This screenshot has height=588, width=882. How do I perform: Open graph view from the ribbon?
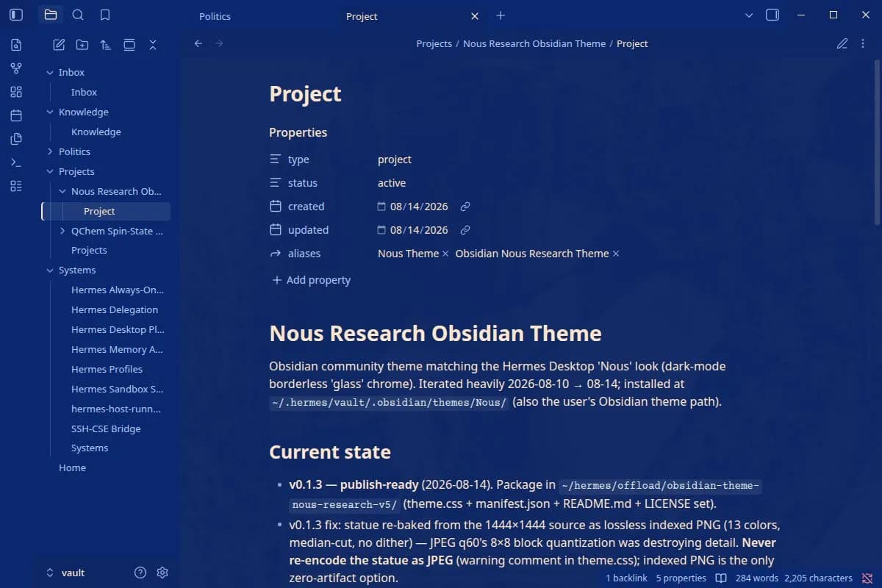[x=16, y=68]
